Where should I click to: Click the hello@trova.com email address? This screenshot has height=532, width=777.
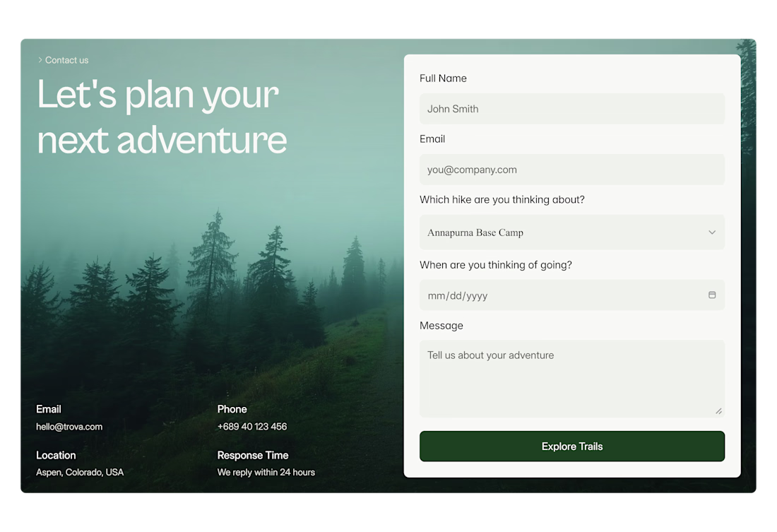point(69,427)
